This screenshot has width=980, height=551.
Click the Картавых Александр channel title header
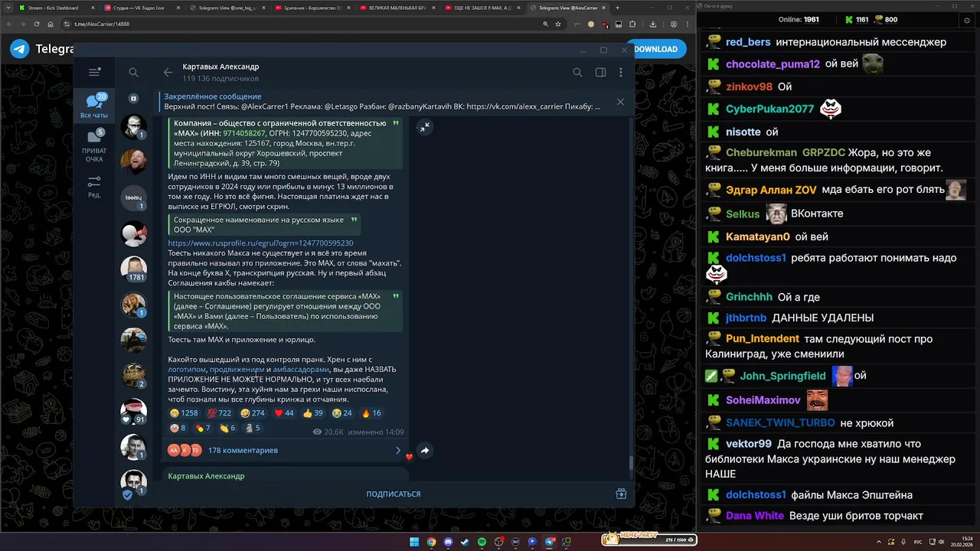[x=220, y=67]
